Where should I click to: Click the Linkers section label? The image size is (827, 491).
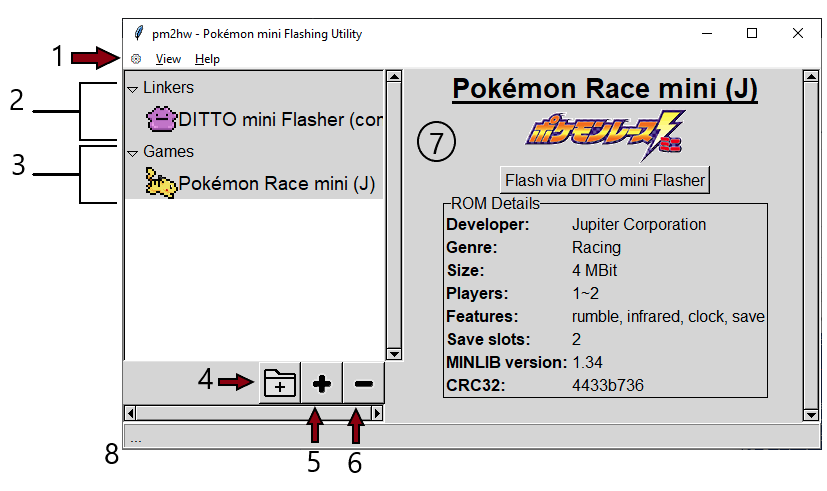(x=168, y=88)
